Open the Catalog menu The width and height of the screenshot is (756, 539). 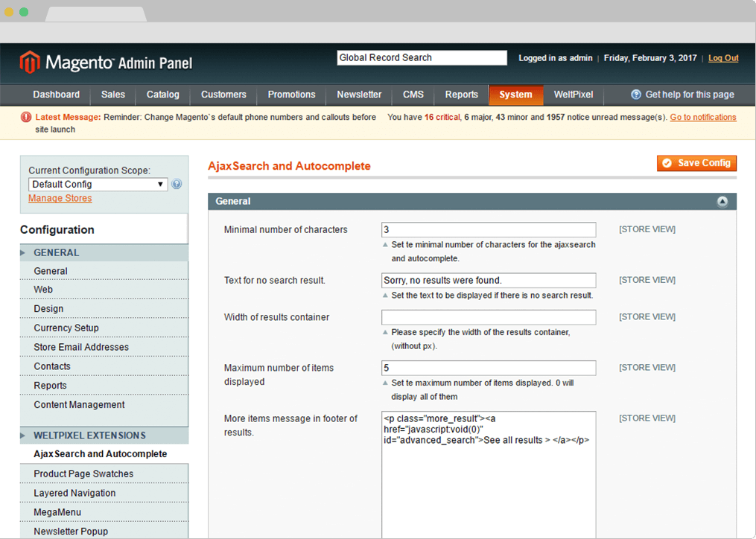163,95
